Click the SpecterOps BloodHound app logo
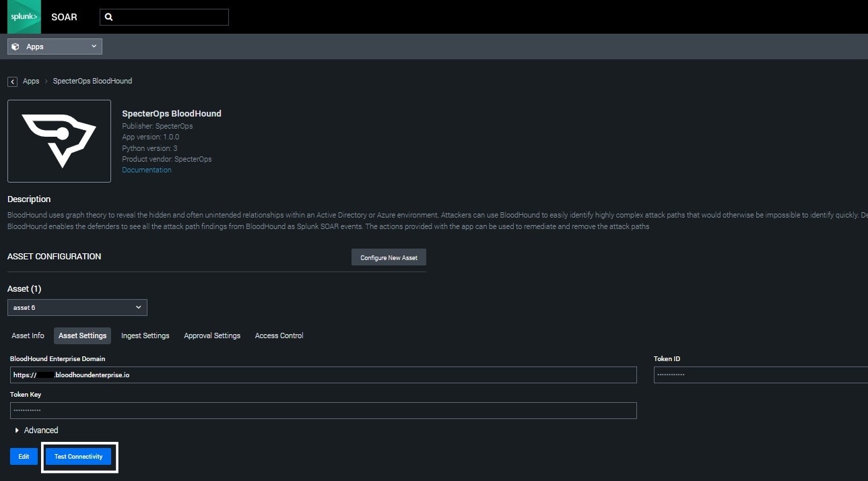Screen dimensions: 868x481 point(59,141)
